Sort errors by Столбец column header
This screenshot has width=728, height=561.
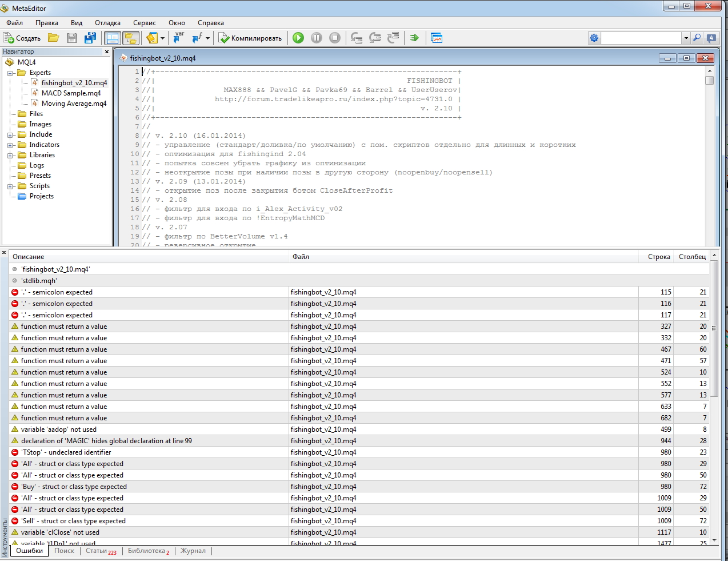pyautogui.click(x=691, y=257)
